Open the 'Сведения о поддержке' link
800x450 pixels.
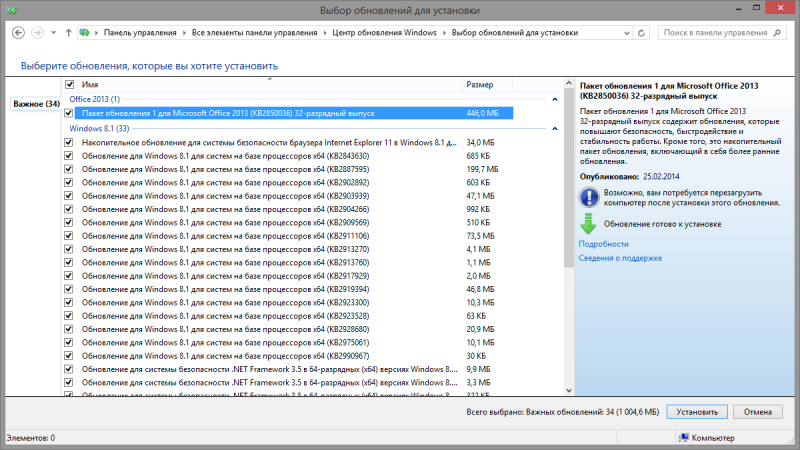point(620,258)
